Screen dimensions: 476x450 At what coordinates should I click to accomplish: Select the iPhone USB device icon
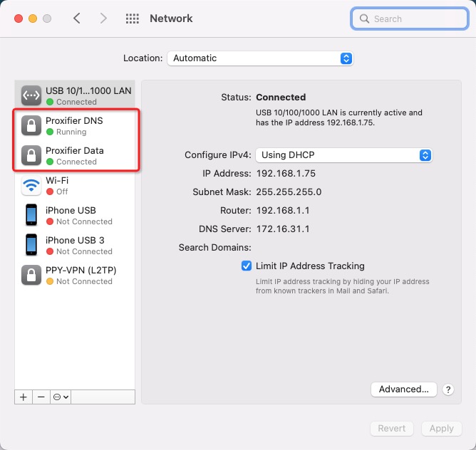pyautogui.click(x=31, y=215)
